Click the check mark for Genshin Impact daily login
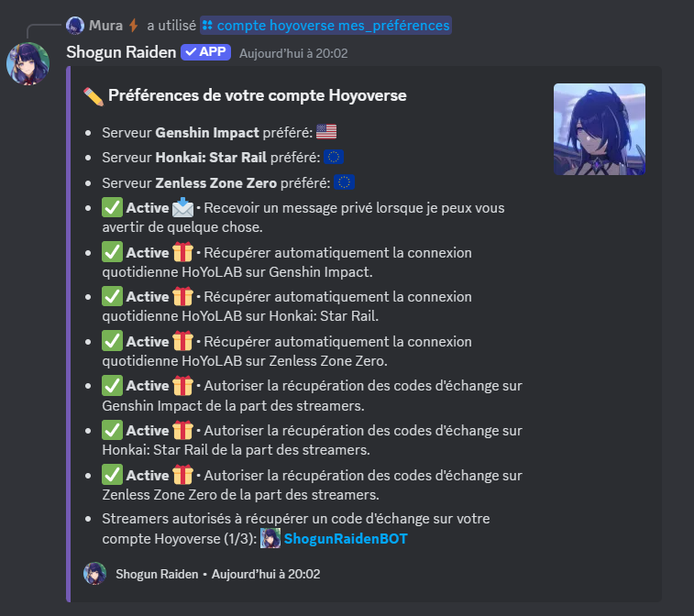Screen dimensions: 694x616 coord(113,252)
